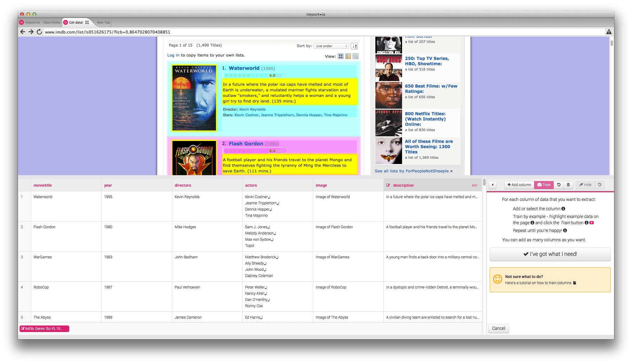Open the Sort by List order dropdown

coord(331,46)
